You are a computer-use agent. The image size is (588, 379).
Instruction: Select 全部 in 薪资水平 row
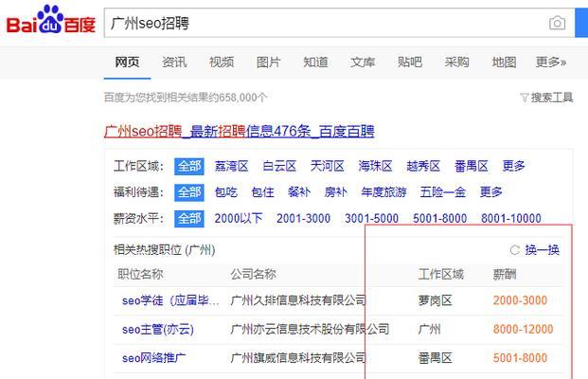(x=189, y=219)
